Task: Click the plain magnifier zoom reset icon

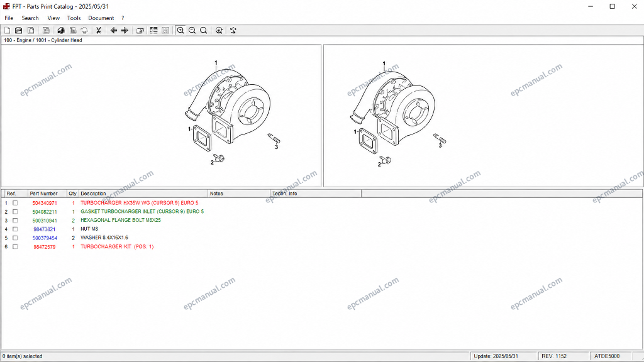Action: point(203,30)
